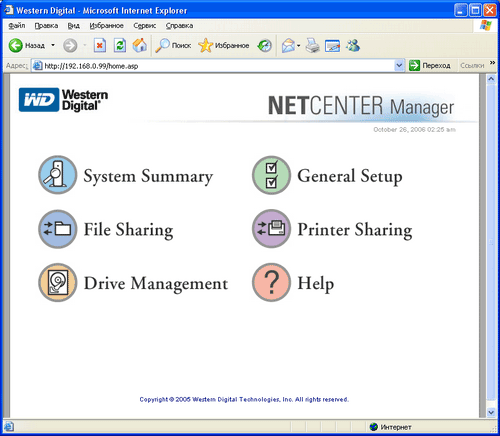Click the Printer Sharing link text

[x=355, y=230]
